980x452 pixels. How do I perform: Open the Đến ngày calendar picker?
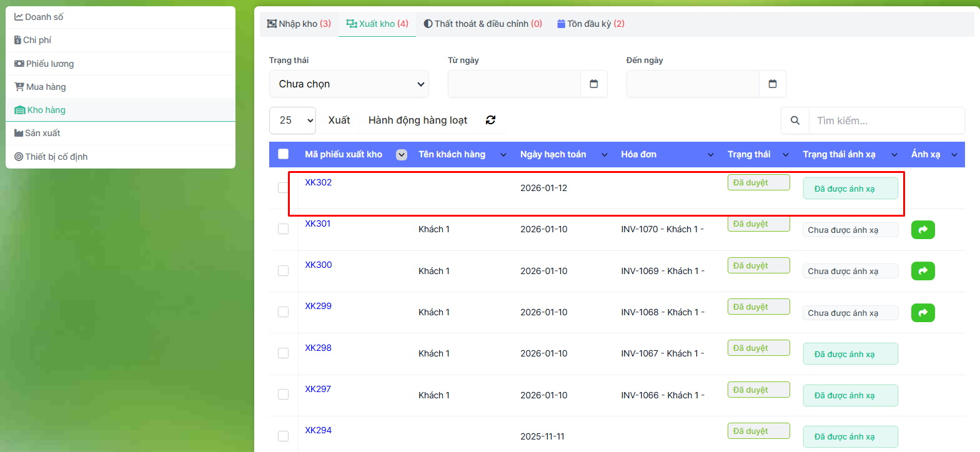pos(772,84)
